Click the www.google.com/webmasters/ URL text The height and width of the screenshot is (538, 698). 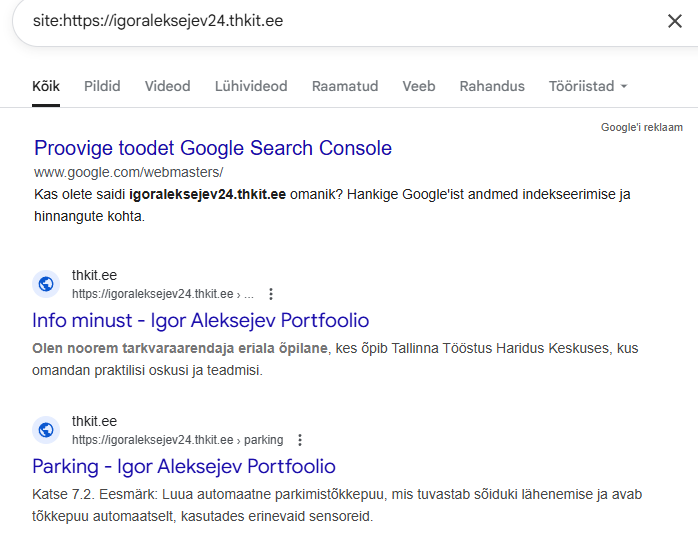128,172
